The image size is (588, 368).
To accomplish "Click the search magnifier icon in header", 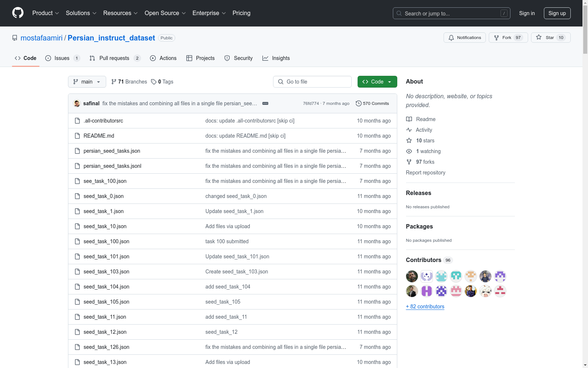I will tap(399, 13).
